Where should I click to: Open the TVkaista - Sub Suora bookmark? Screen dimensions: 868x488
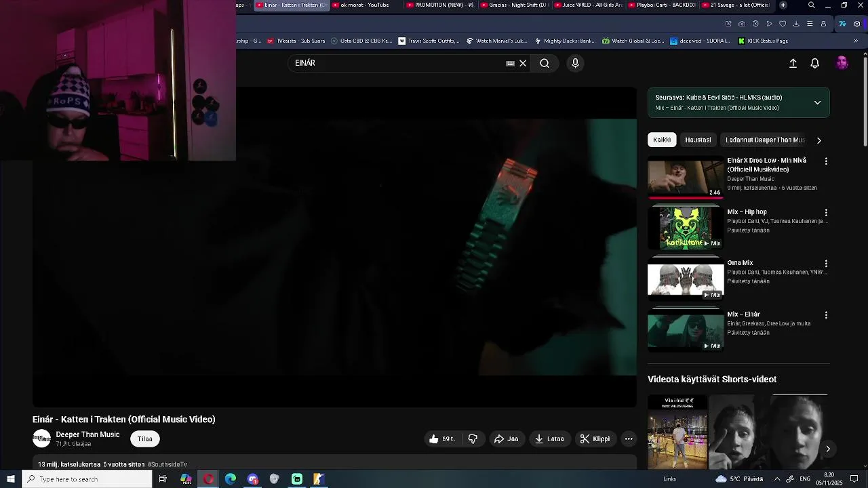296,41
